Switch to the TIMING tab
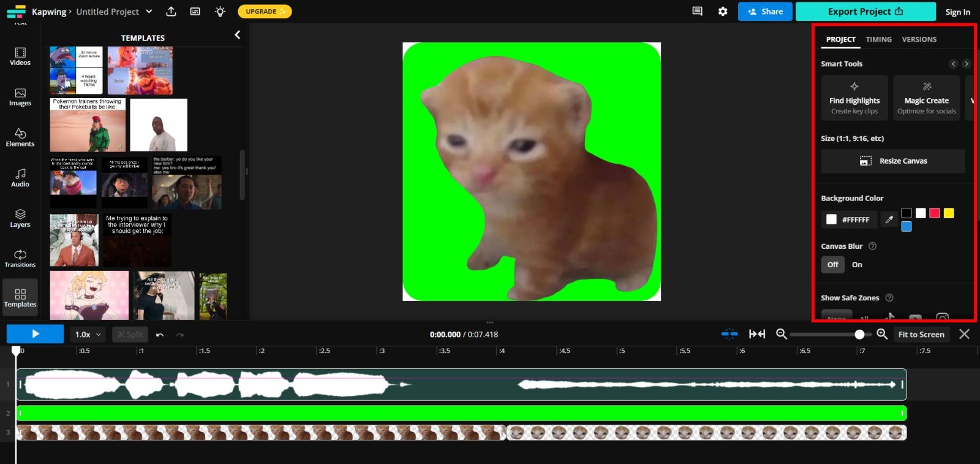The image size is (980, 464). click(878, 39)
